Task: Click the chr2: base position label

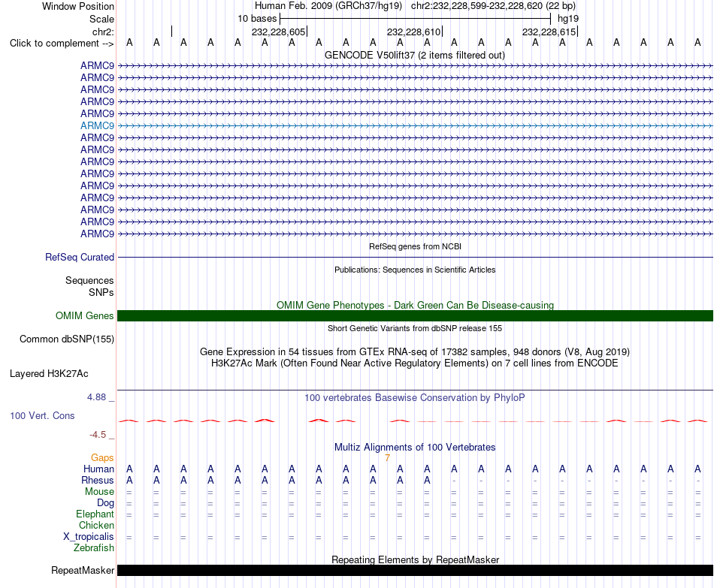Action: click(x=103, y=32)
